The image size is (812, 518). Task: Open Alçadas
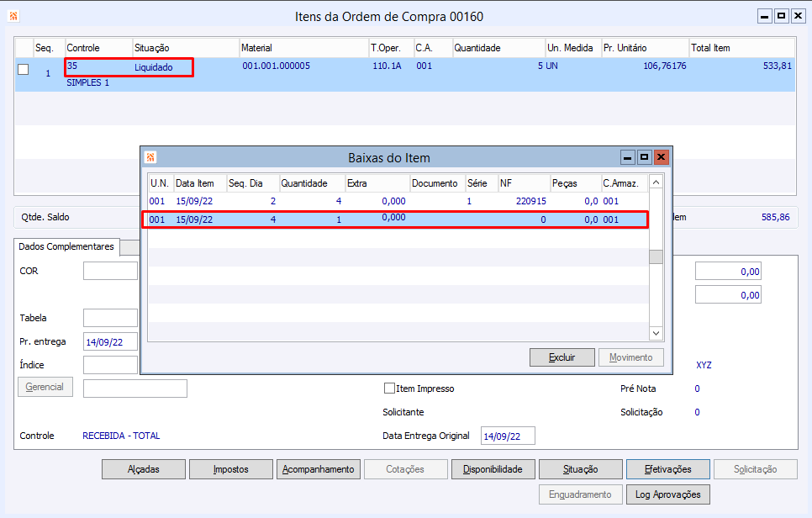[x=144, y=469]
